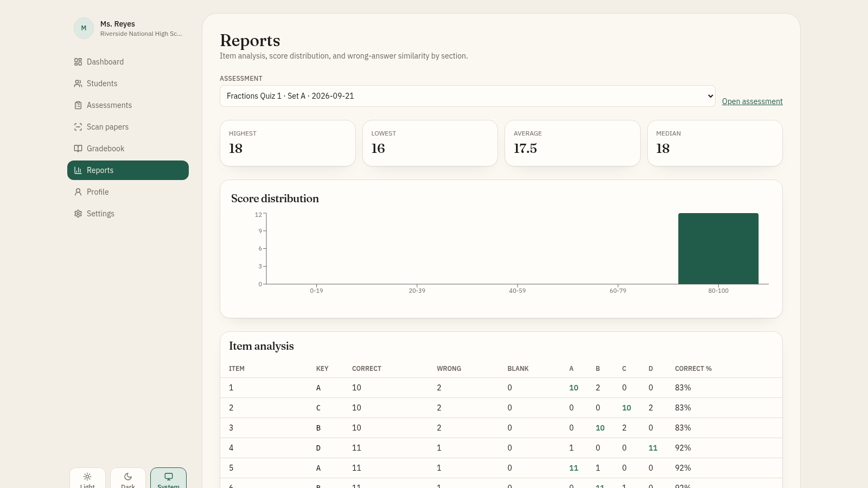The image size is (868, 488).
Task: Click key B in item 3 row
Action: pyautogui.click(x=318, y=428)
